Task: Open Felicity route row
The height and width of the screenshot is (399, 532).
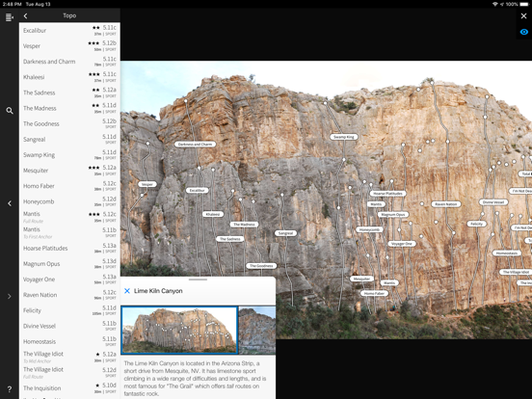Action: pos(69,310)
